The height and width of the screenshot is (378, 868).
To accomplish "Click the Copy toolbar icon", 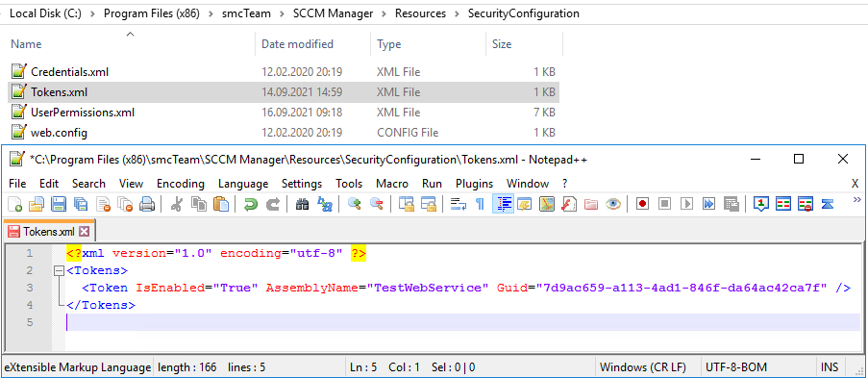I will click(199, 204).
